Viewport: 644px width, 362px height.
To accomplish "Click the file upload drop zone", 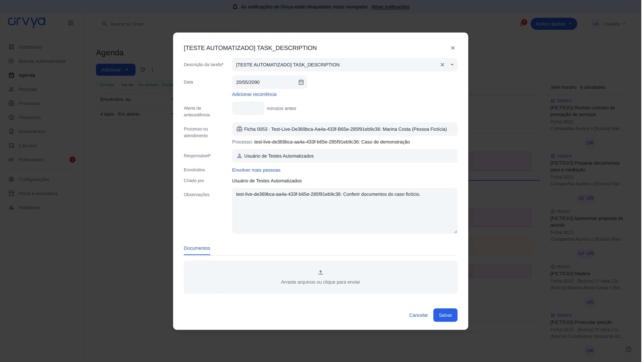I will tap(320, 277).
